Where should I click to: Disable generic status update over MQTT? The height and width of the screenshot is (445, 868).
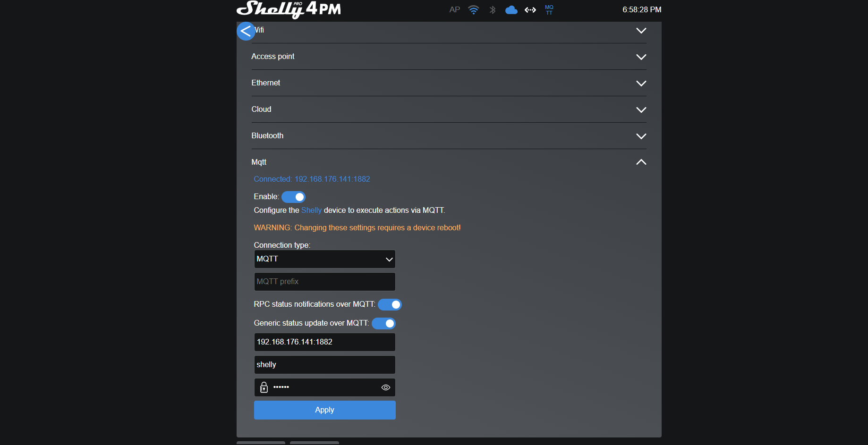[383, 323]
